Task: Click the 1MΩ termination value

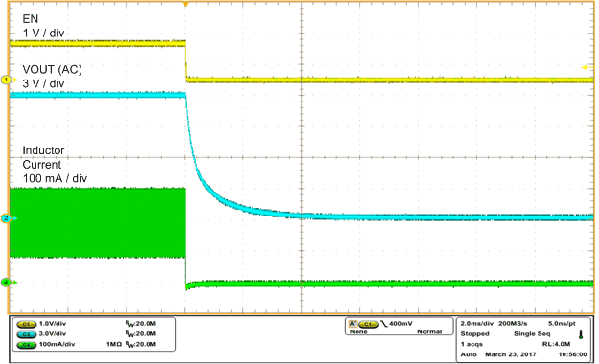Action: 114,344
